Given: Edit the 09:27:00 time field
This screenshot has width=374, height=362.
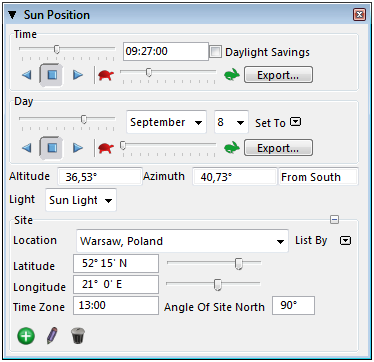Looking at the screenshot, I should coord(166,51).
